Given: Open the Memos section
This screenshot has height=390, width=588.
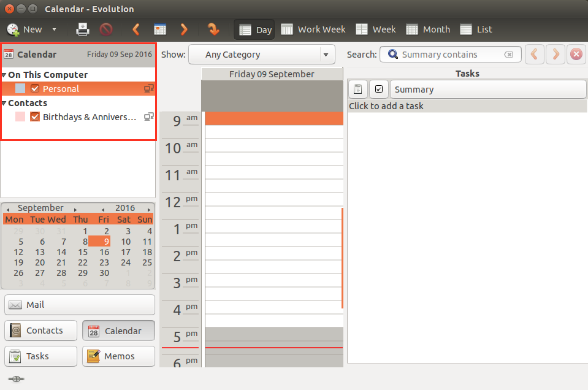Looking at the screenshot, I should pyautogui.click(x=118, y=356).
